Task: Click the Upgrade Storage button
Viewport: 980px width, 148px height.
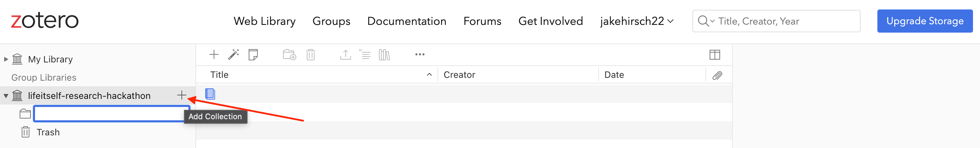Action: [924, 21]
